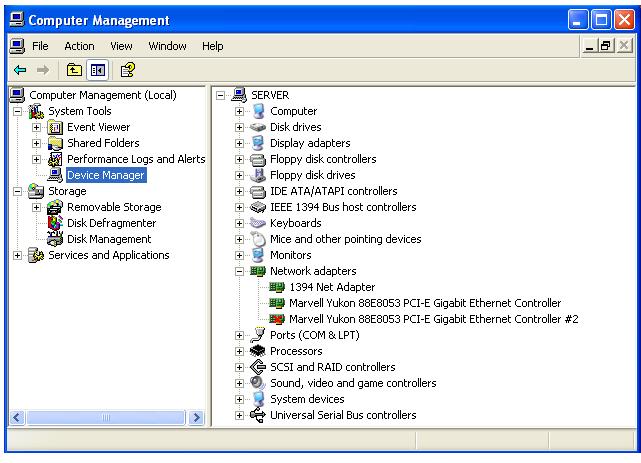641x463 pixels.
Task: Click the horizontal scrollbar thumb in tree pane
Action: click(x=105, y=418)
